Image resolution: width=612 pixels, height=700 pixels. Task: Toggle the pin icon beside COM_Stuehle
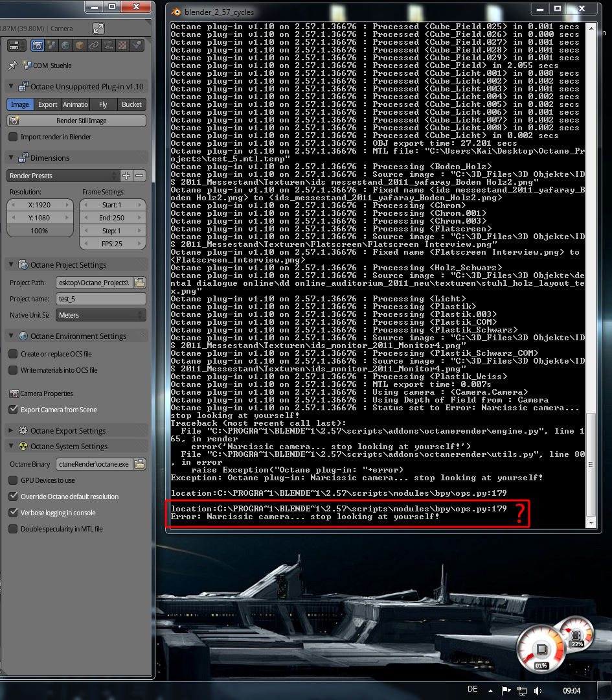[x=13, y=65]
